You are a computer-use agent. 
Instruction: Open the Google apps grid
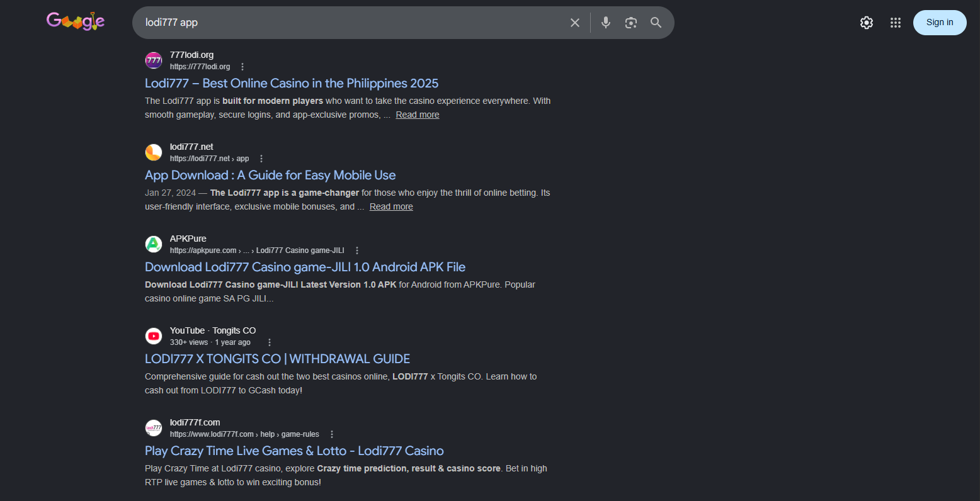click(x=896, y=23)
